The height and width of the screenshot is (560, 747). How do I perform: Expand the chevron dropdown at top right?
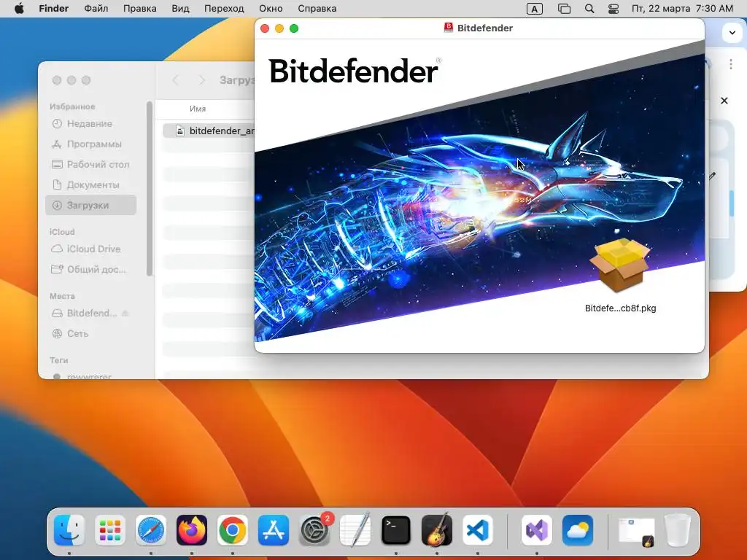pos(732,33)
